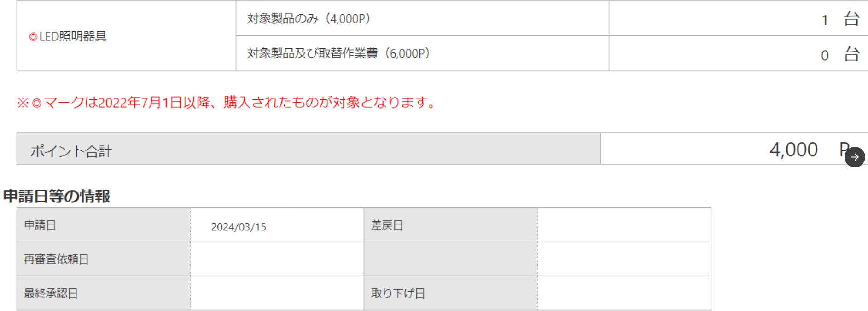Click the 申請日 label cell
The width and height of the screenshot is (868, 311).
pyautogui.click(x=104, y=225)
